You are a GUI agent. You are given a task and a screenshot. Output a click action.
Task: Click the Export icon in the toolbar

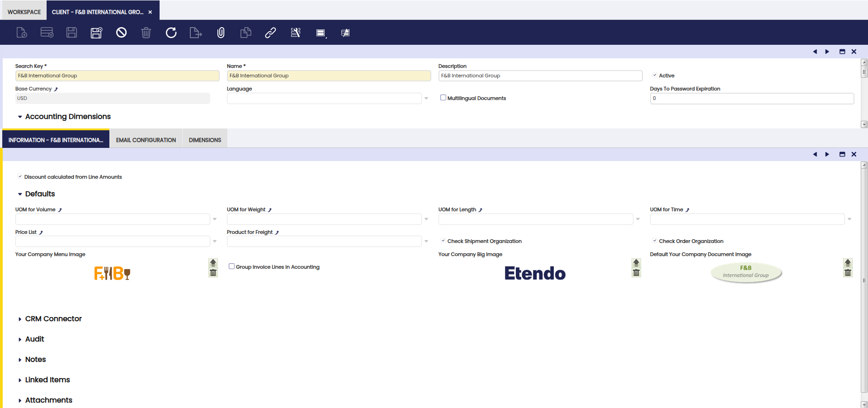(195, 33)
